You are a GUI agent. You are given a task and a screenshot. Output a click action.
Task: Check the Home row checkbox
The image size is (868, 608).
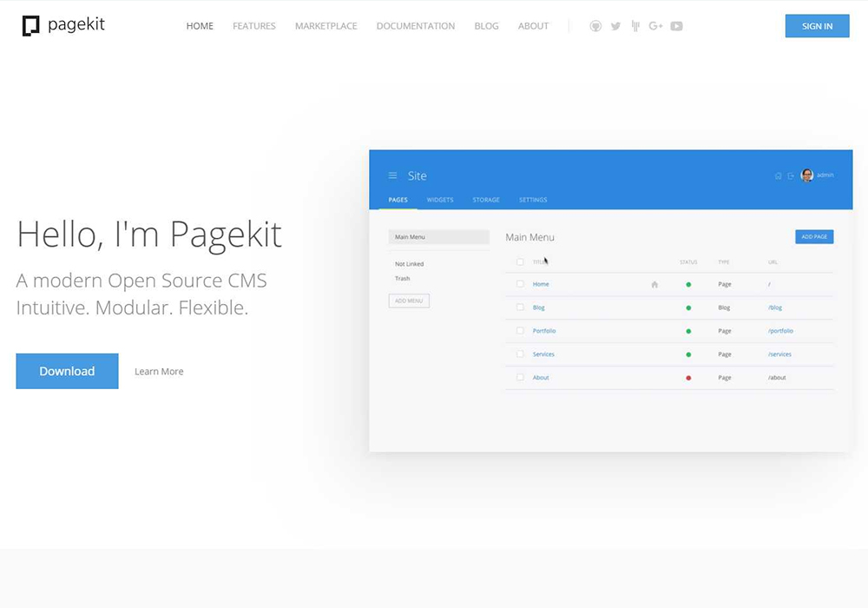point(520,284)
